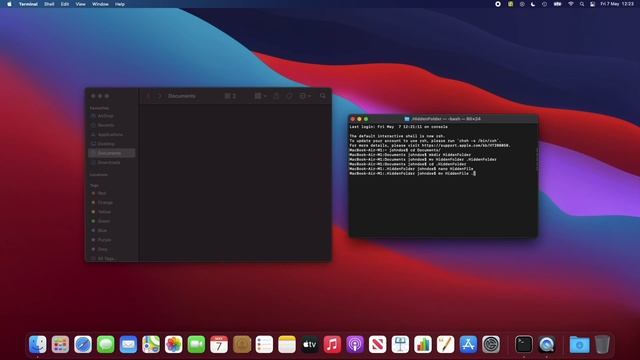640x360 pixels.
Task: Click the Green tag dot in the Finder sidebar
Action: [x=93, y=221]
